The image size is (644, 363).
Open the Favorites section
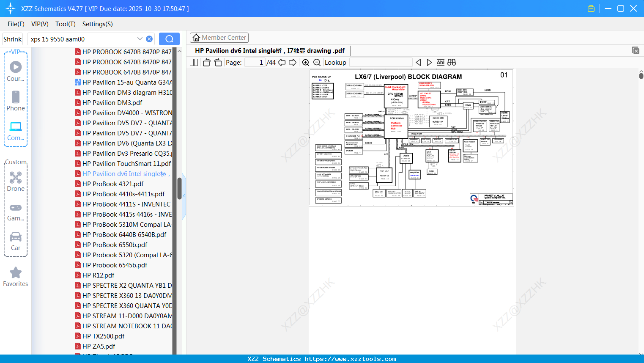coord(16,277)
